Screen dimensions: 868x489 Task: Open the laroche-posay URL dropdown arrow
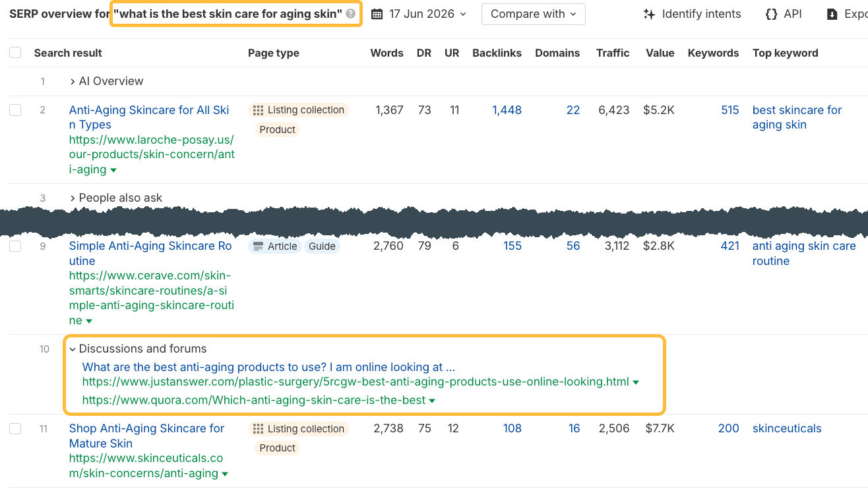(x=113, y=170)
